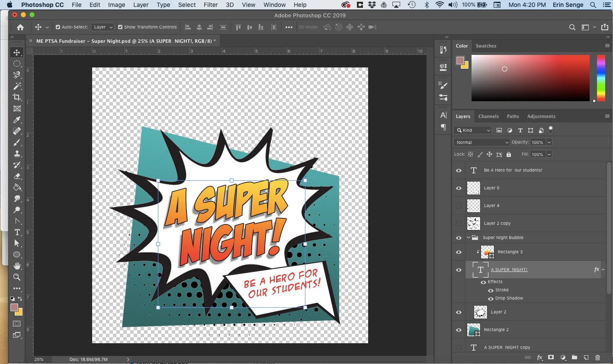Select the Quick Selection tool

pos(17,75)
